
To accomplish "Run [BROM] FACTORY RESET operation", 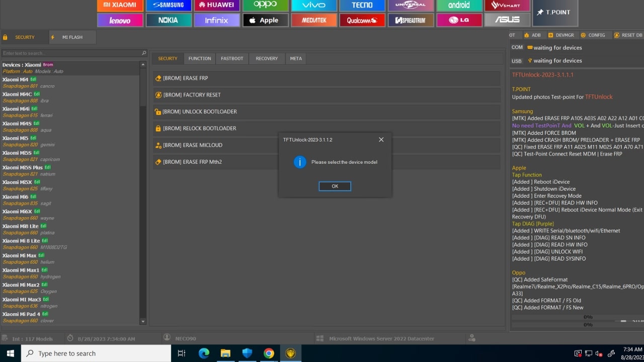I will coord(327,95).
